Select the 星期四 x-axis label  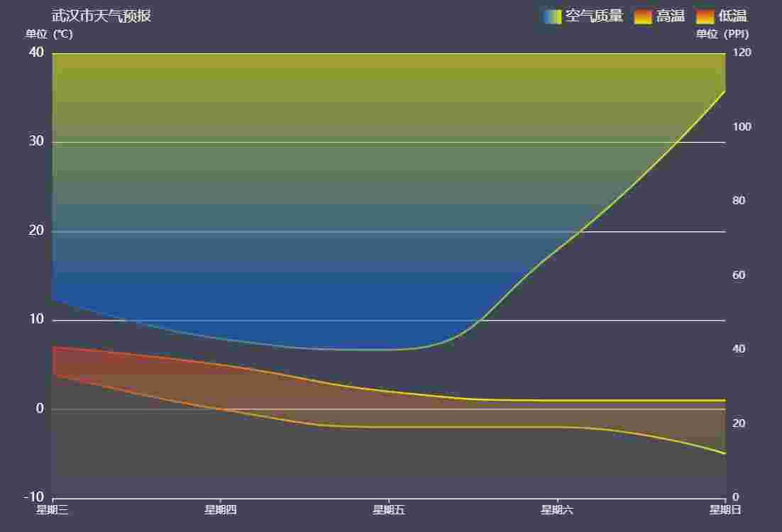(220, 509)
